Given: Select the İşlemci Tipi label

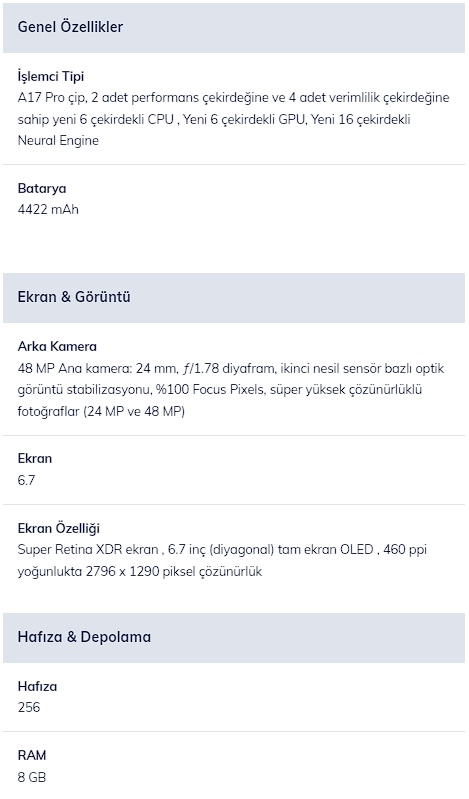Looking at the screenshot, I should coord(50,76).
